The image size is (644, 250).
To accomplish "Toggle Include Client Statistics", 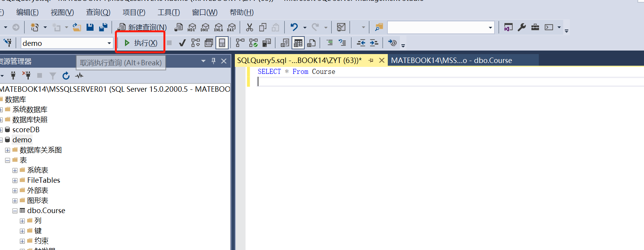I will pos(267,43).
